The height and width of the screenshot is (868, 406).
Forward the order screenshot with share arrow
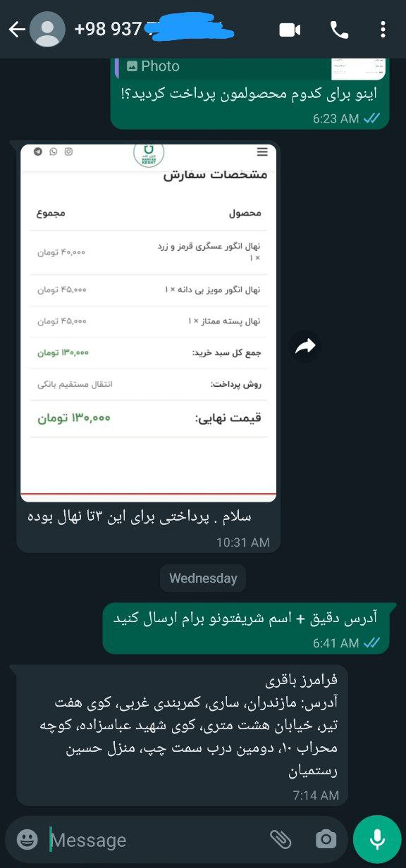coord(305,346)
